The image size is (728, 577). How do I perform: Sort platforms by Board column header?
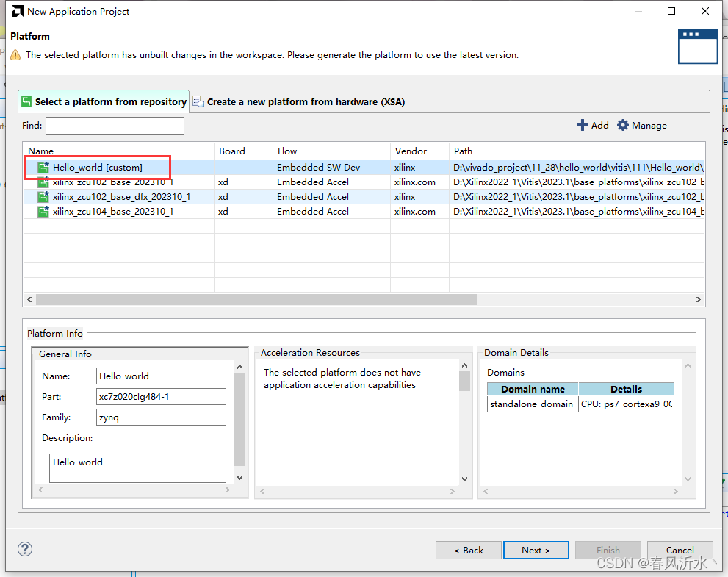click(x=243, y=151)
